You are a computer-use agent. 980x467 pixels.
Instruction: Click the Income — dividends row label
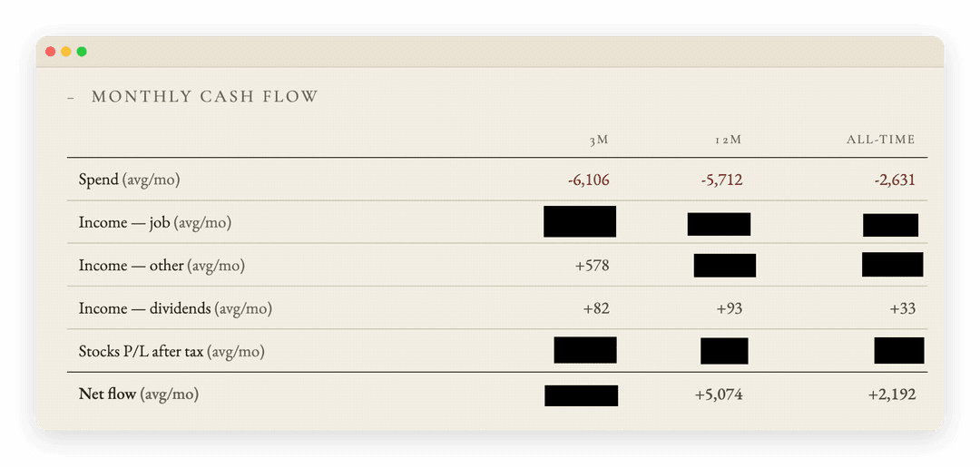(176, 308)
